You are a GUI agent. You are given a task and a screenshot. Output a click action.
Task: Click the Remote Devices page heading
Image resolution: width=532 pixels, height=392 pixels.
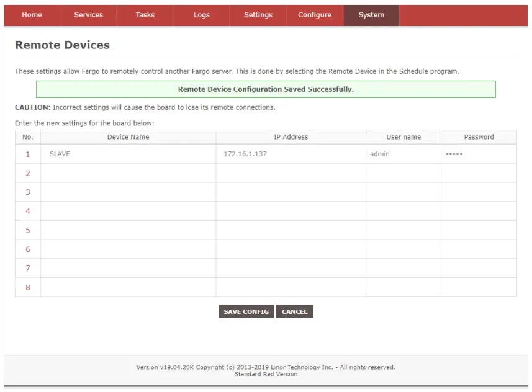point(63,45)
